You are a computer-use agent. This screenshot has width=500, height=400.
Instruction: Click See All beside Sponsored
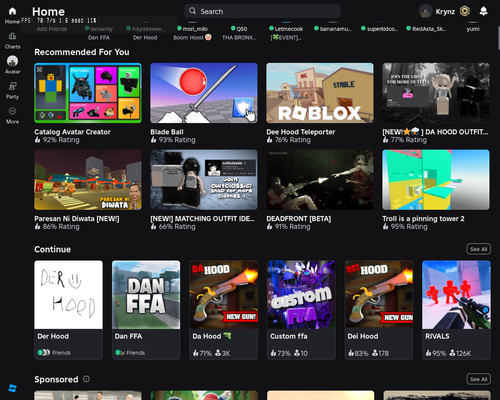pos(478,379)
